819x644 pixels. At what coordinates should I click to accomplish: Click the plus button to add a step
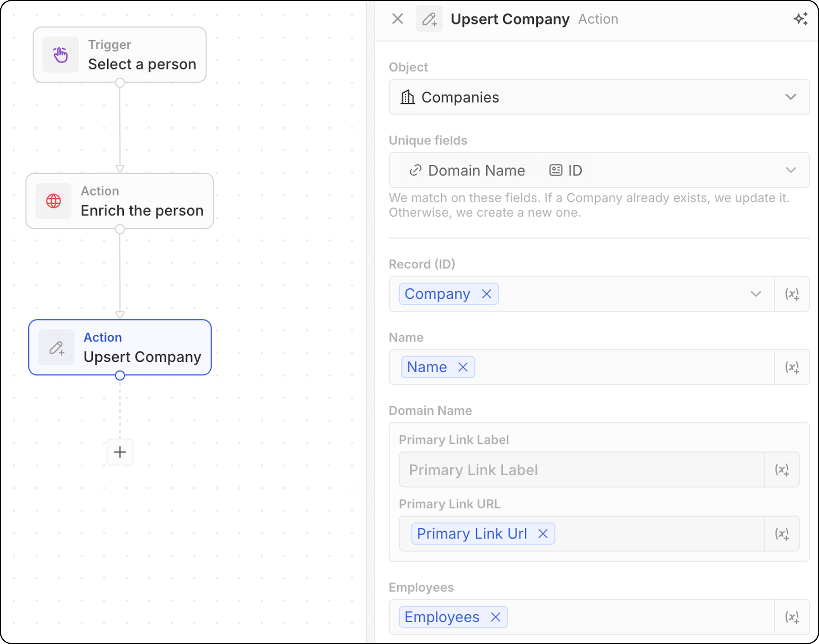(120, 452)
